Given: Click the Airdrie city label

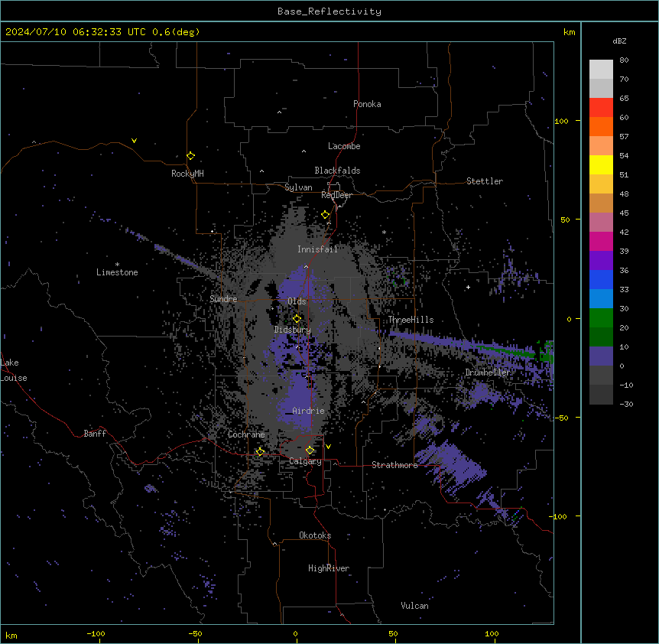Looking at the screenshot, I should (308, 411).
